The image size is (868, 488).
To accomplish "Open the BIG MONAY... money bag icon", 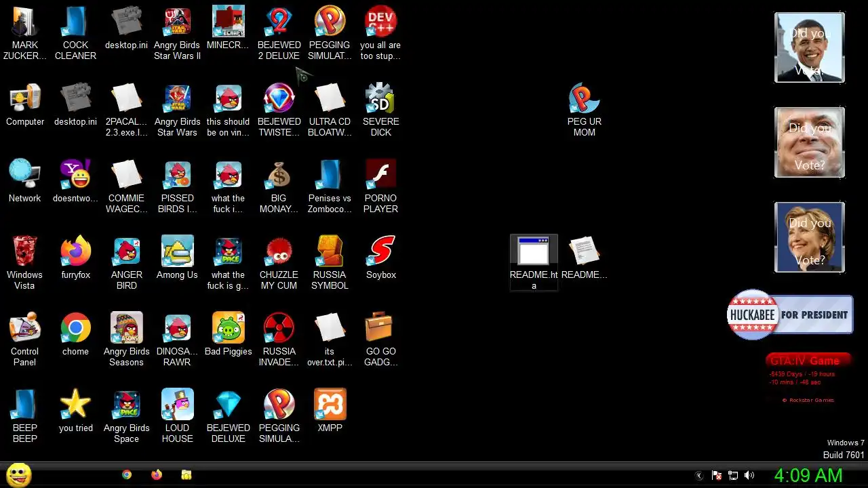I will click(279, 186).
